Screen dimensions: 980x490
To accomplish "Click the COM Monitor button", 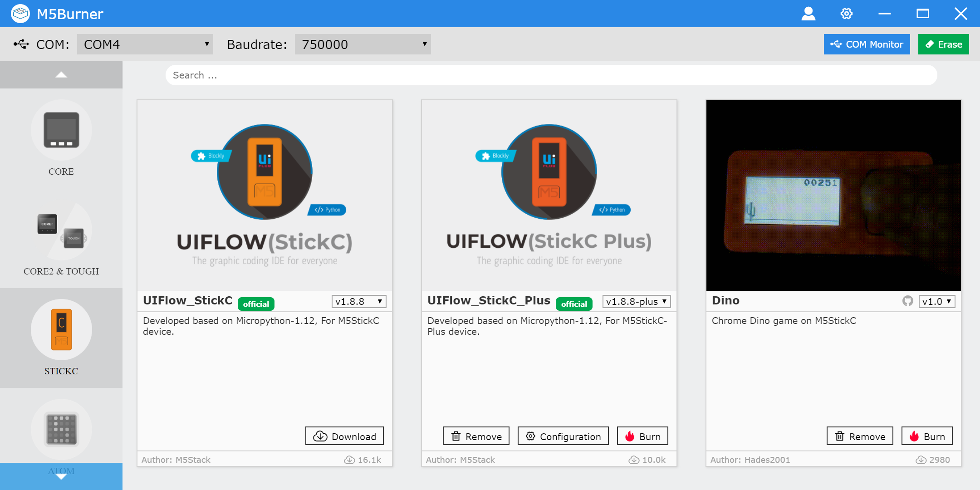I will [x=867, y=44].
